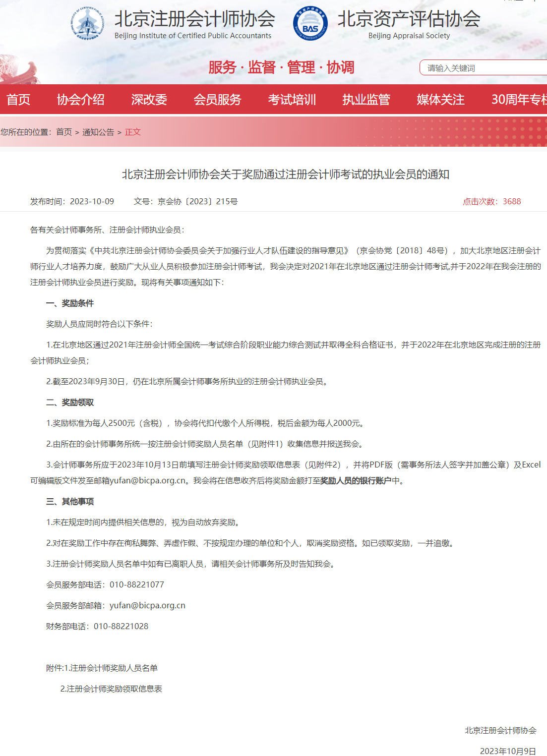The image size is (547, 756).
Task: Click the 三、其他事项 section heading
Action: pos(70,502)
